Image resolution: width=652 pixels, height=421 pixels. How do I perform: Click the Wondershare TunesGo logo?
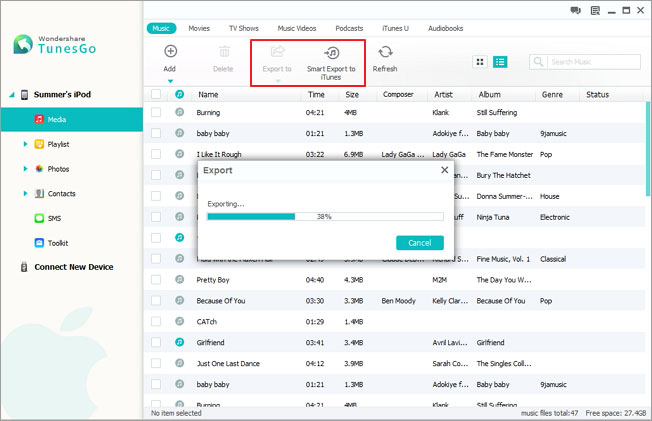[54, 45]
